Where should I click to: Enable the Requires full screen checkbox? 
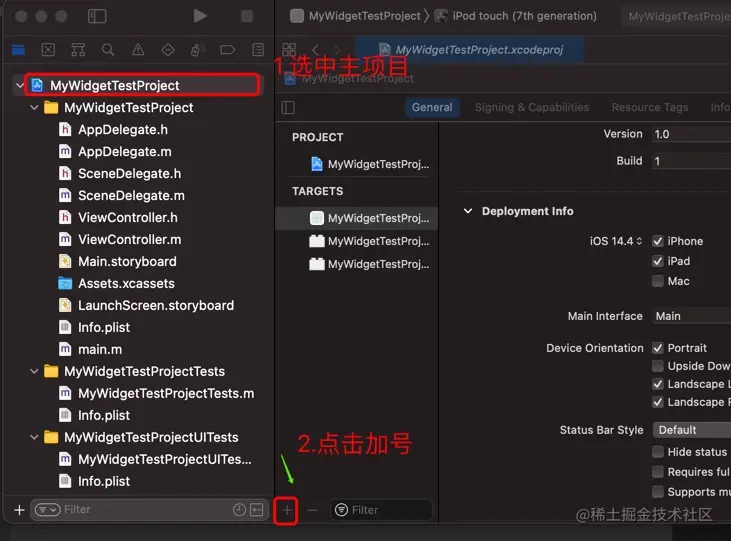[x=657, y=472]
